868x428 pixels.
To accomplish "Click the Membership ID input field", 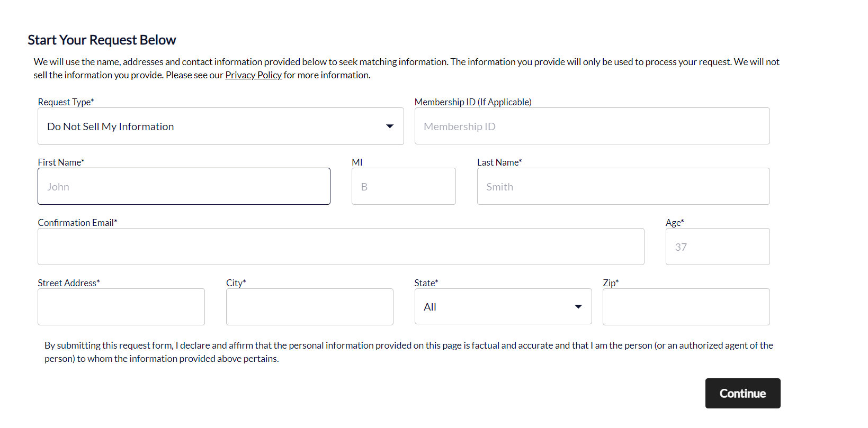I will point(592,126).
